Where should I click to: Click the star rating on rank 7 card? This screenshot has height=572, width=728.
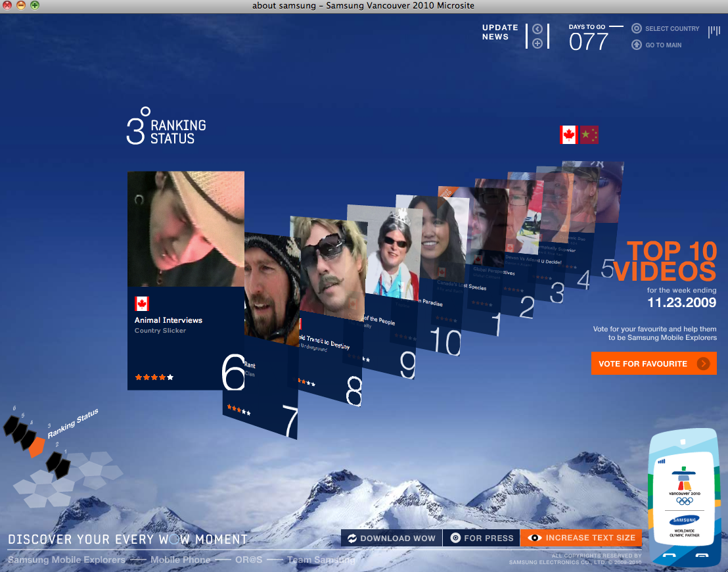click(239, 410)
